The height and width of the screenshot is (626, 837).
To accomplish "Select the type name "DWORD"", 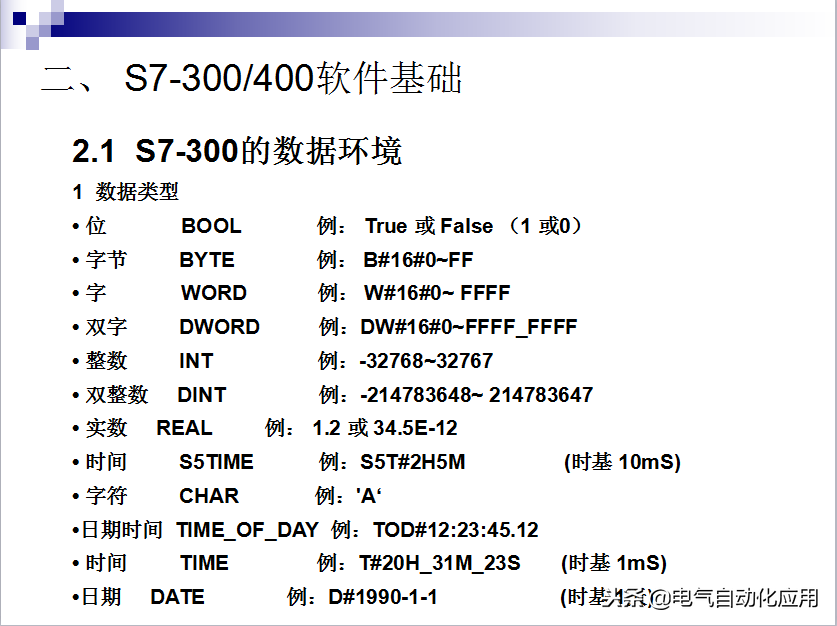I will (x=219, y=327).
